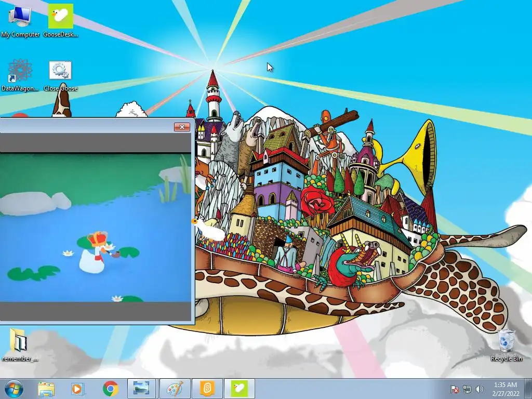Select the GooseDesk desktop shortcut
This screenshot has width=532, height=399.
[x=61, y=21]
